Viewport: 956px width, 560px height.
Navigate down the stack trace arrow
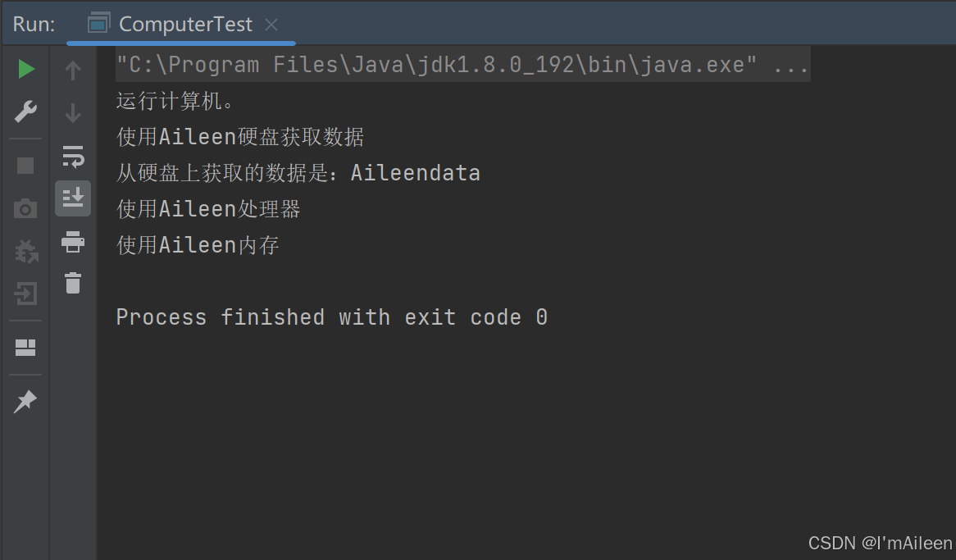[72, 113]
